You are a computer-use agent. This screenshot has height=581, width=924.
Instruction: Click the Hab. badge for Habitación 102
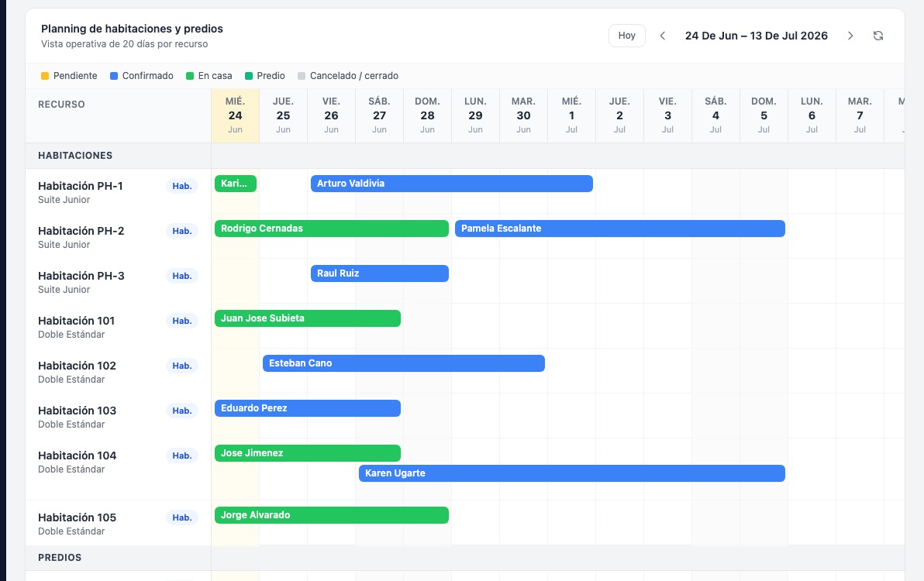182,366
